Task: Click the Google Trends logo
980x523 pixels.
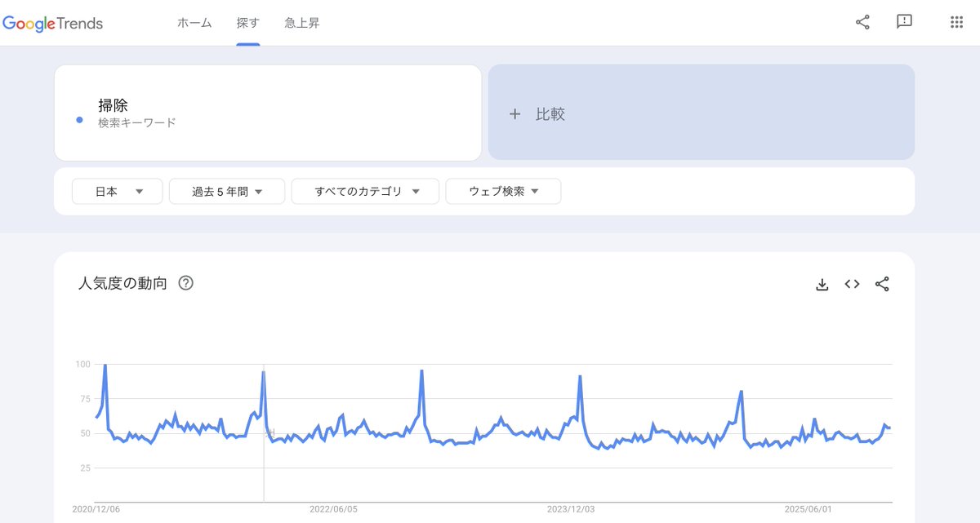Action: 53,23
